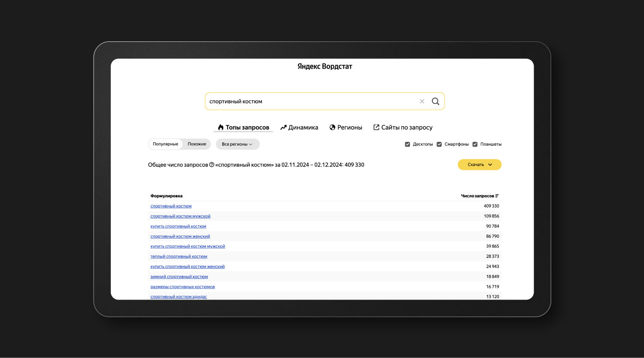
Task: Select the 'Популярные' toggle option
Action: [x=165, y=144]
